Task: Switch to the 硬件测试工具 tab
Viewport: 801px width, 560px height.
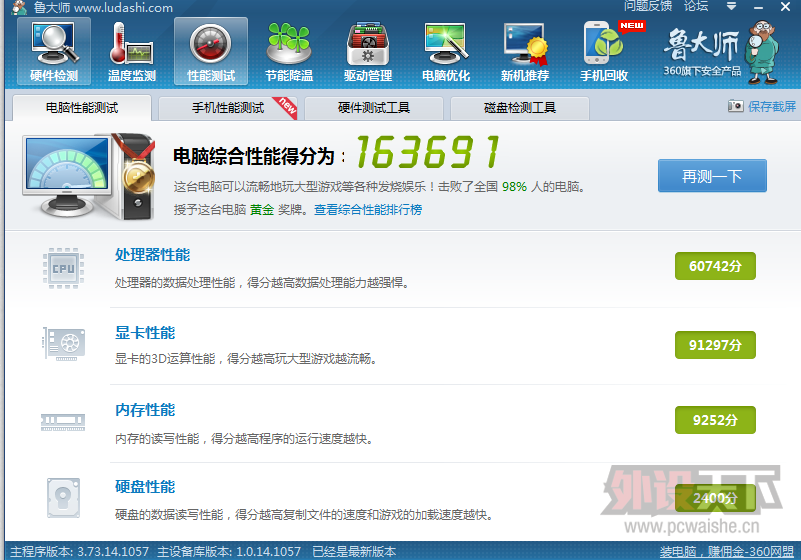Action: pyautogui.click(x=374, y=108)
